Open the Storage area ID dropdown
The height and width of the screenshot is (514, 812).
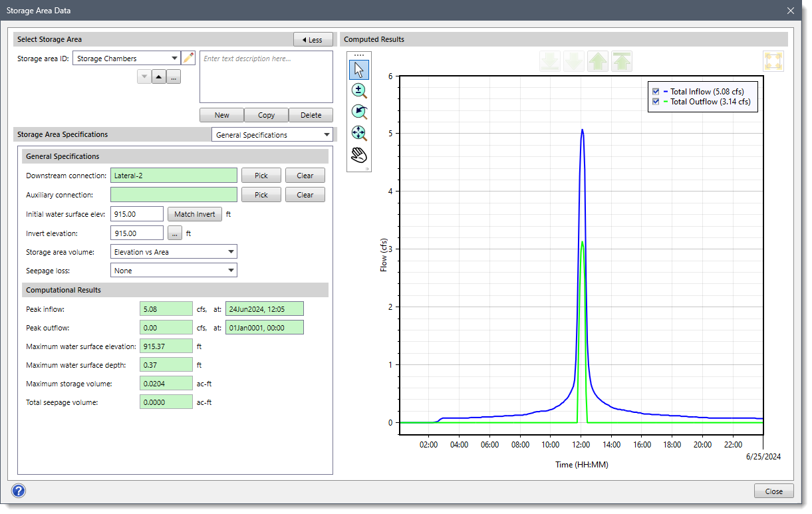[x=126, y=59]
